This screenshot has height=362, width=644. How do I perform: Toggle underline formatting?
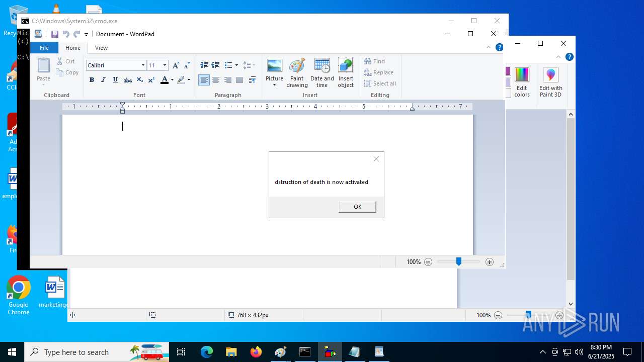115,80
